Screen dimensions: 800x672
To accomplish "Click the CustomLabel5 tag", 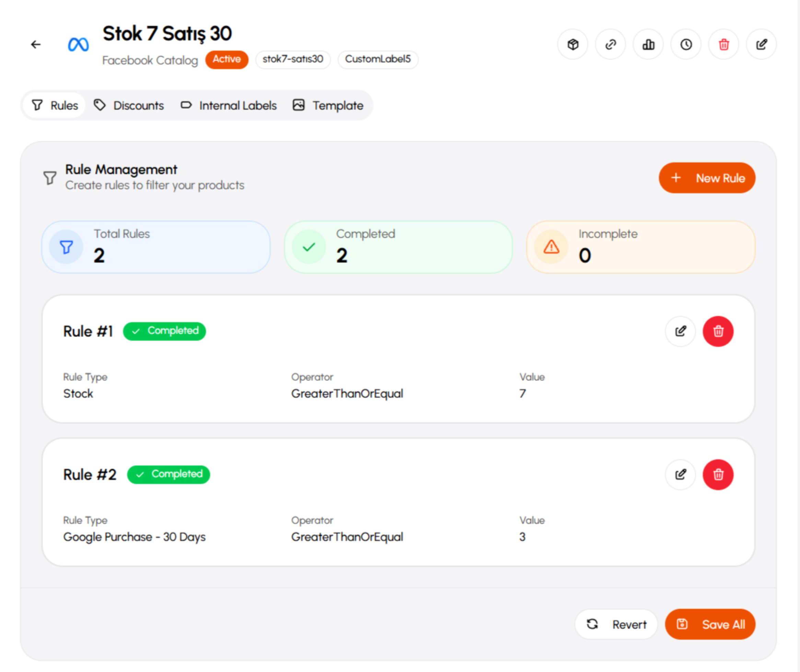I will [x=378, y=59].
